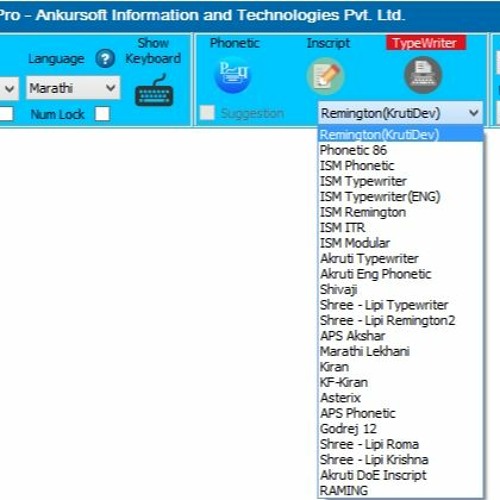Click the Phonetic label
This screenshot has width=500, height=500.
(235, 43)
